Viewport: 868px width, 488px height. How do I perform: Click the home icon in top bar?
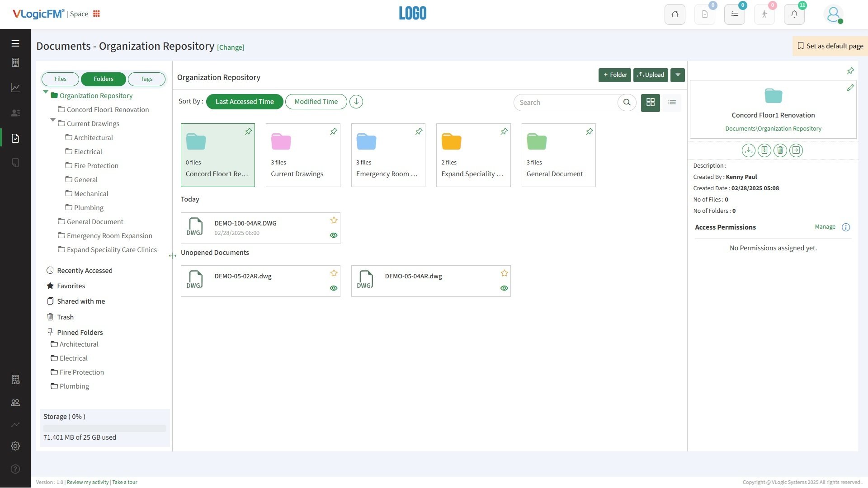(675, 14)
